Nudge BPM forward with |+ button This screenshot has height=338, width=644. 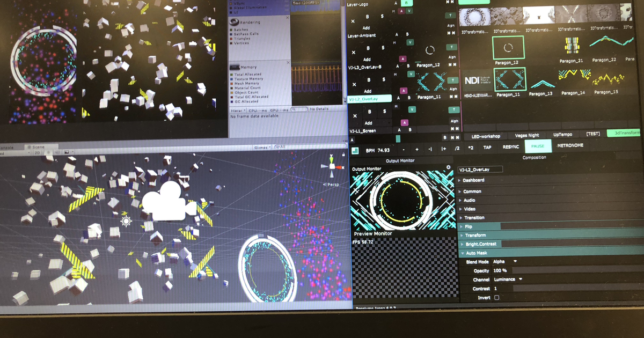(x=444, y=150)
